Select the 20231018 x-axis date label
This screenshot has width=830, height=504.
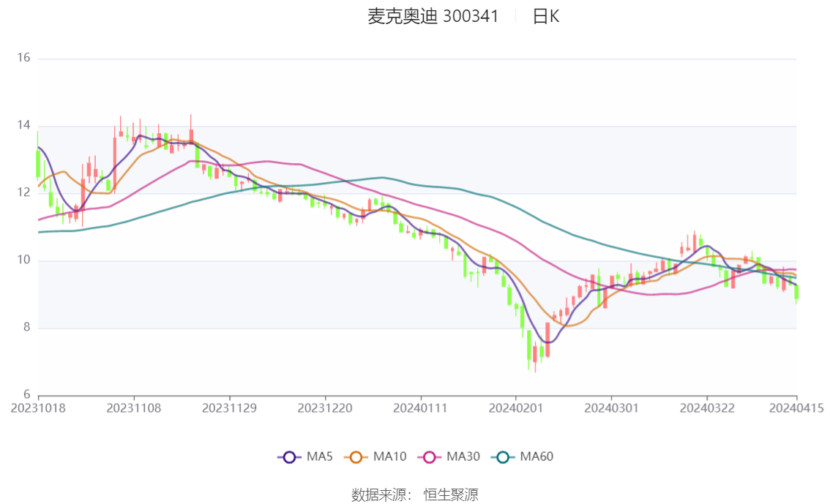[38, 408]
